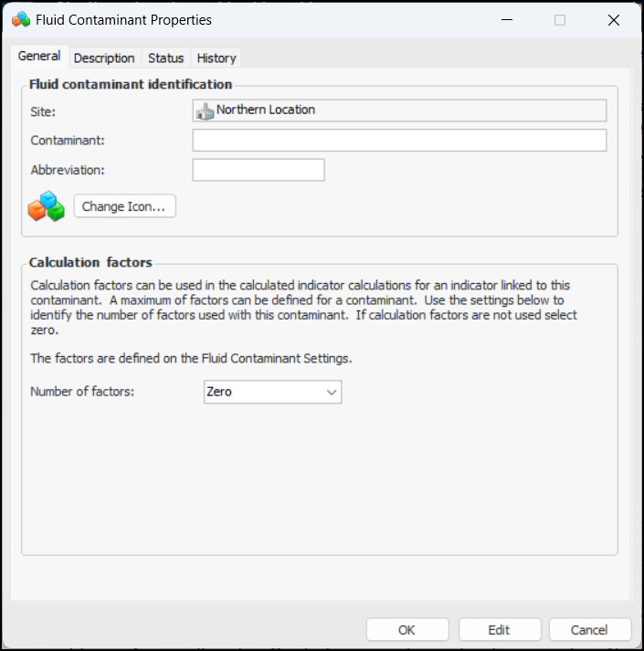Click the 'Calculation factors' group heading
The height and width of the screenshot is (651, 644).
click(90, 262)
